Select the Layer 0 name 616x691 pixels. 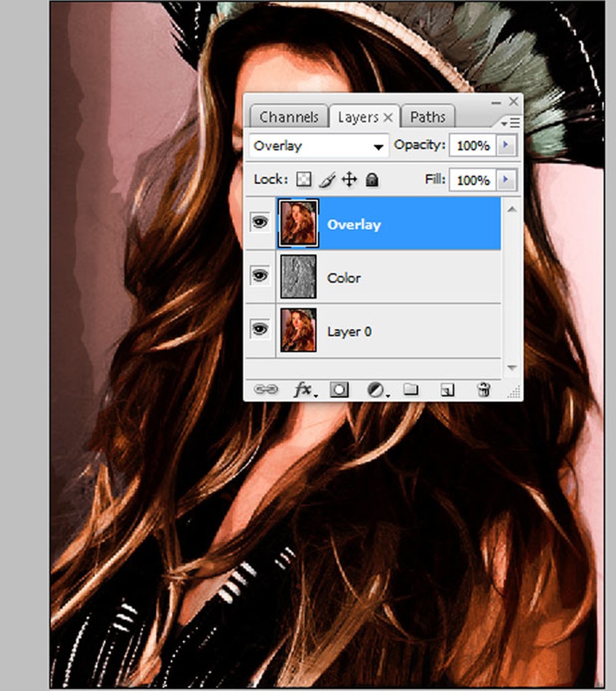(349, 331)
